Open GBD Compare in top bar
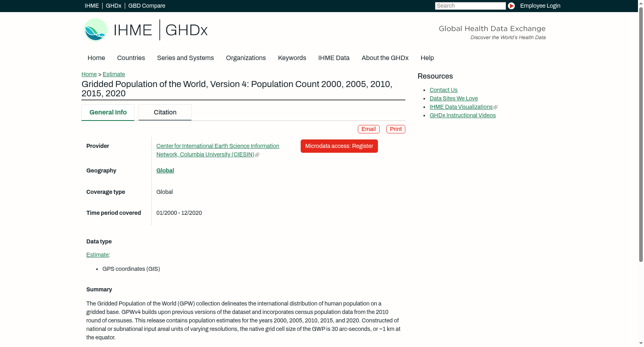 [147, 6]
